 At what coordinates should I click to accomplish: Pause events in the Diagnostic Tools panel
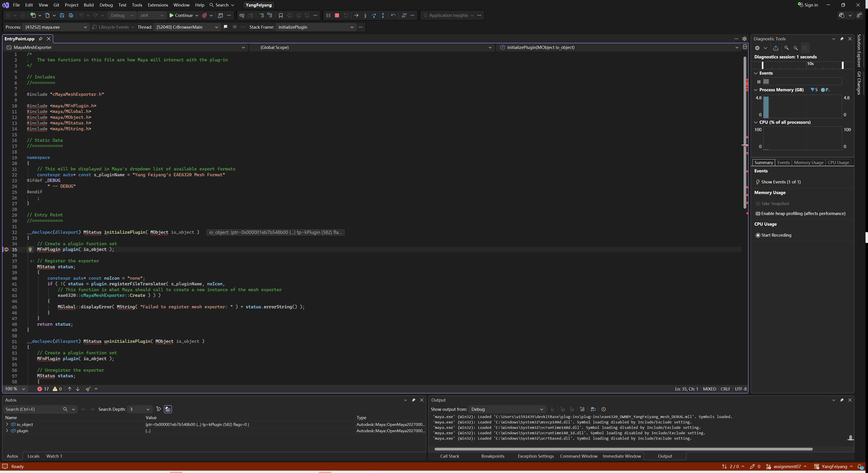click(759, 82)
